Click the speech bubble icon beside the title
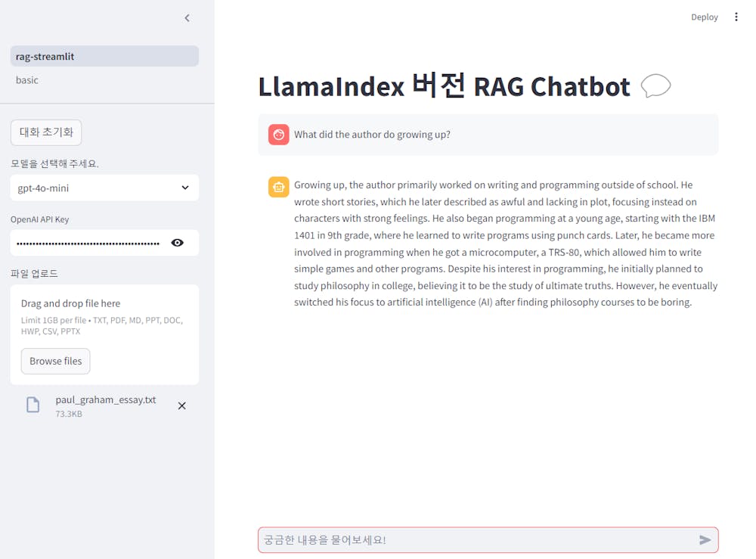 pyautogui.click(x=656, y=86)
